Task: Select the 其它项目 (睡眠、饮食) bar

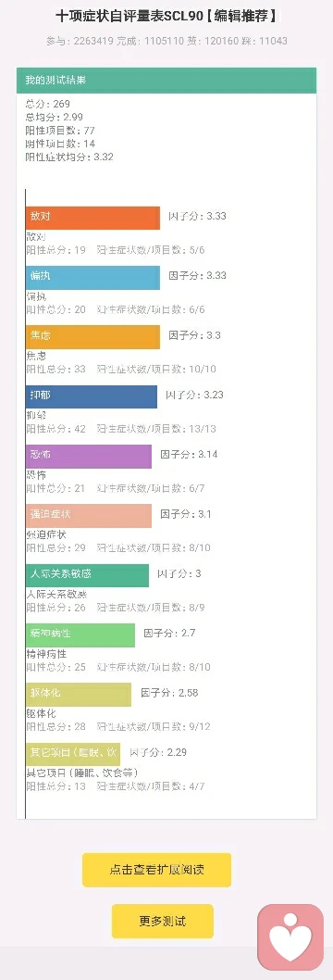Action: [x=73, y=754]
